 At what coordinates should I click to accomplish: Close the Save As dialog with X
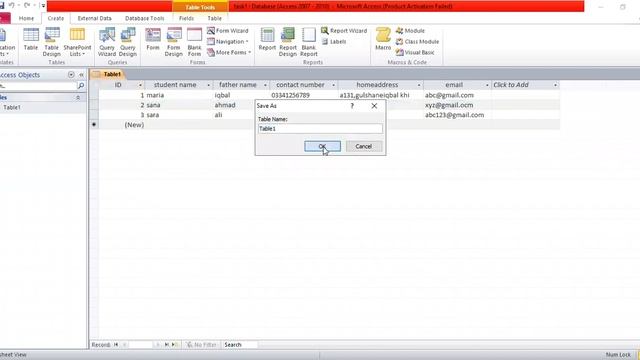click(374, 106)
